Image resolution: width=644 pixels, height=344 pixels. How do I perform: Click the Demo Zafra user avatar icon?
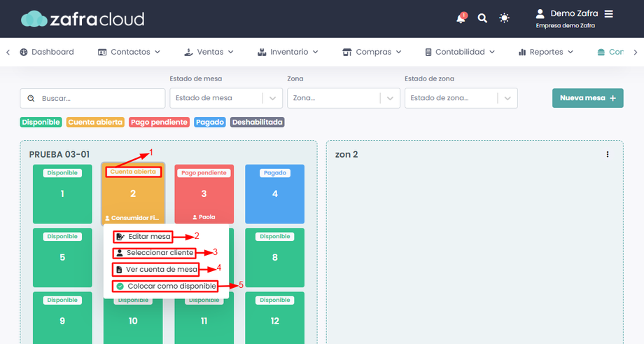tap(540, 13)
